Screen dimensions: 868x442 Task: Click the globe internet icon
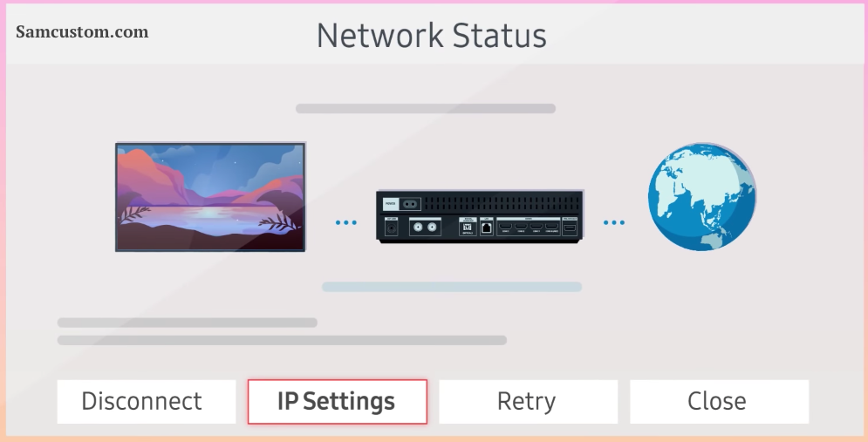click(702, 196)
